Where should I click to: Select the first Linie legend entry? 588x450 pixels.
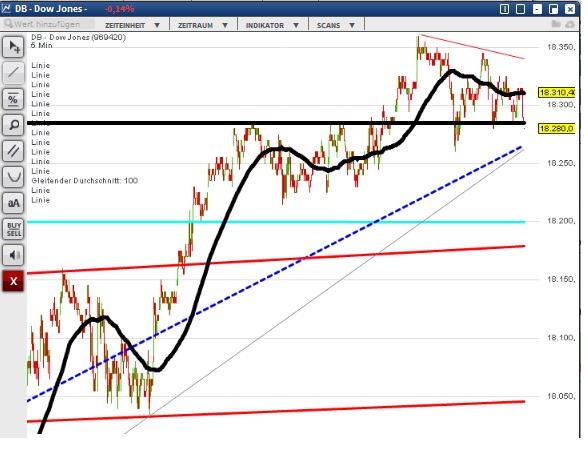(40, 65)
